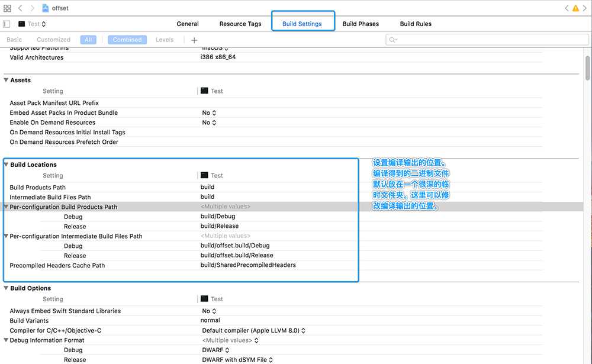Click the yellow warning triangle icon
Image resolution: width=592 pixels, height=364 pixels.
coord(575,8)
